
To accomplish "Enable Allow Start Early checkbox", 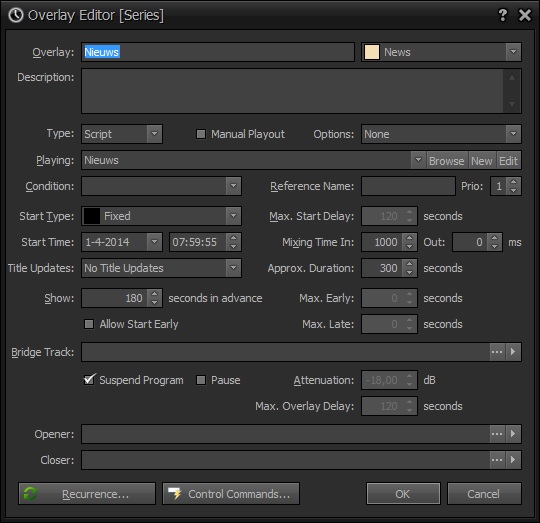I will click(x=89, y=324).
